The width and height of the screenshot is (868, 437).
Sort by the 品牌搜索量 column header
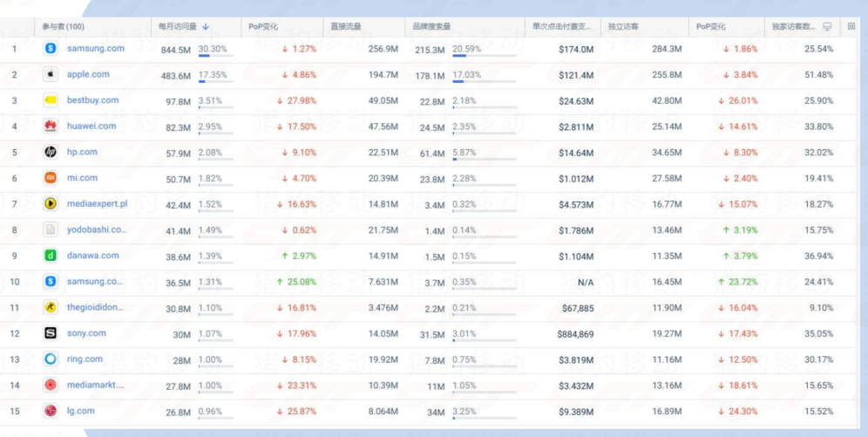(431, 26)
